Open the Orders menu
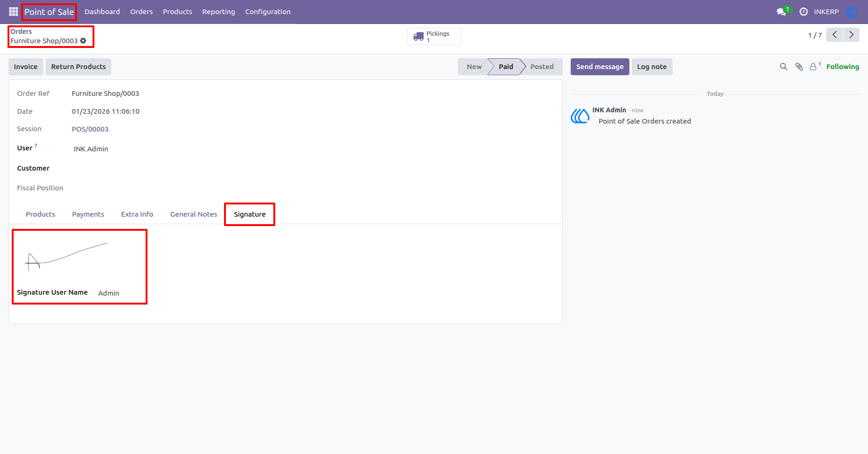 click(141, 12)
